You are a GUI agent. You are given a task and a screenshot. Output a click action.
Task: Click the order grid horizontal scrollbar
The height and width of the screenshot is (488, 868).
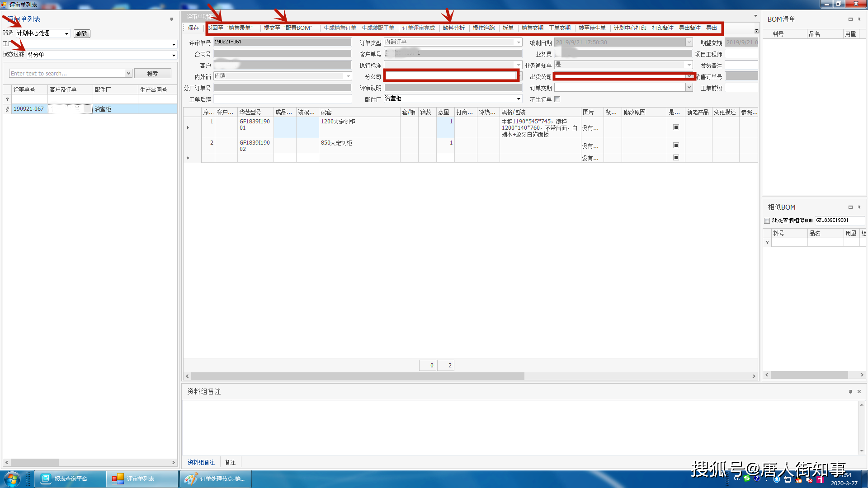click(x=357, y=376)
